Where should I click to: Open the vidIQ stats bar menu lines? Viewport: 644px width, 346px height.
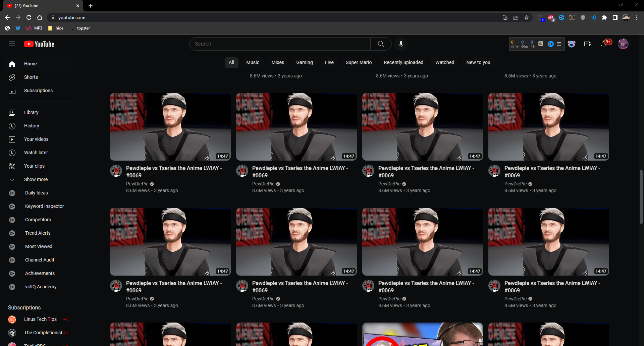559,44
